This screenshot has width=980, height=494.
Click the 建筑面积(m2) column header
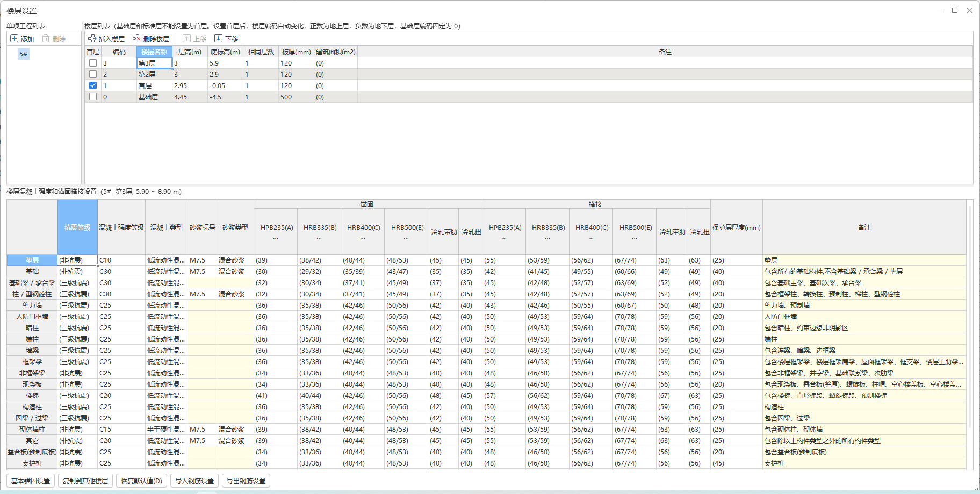[336, 52]
